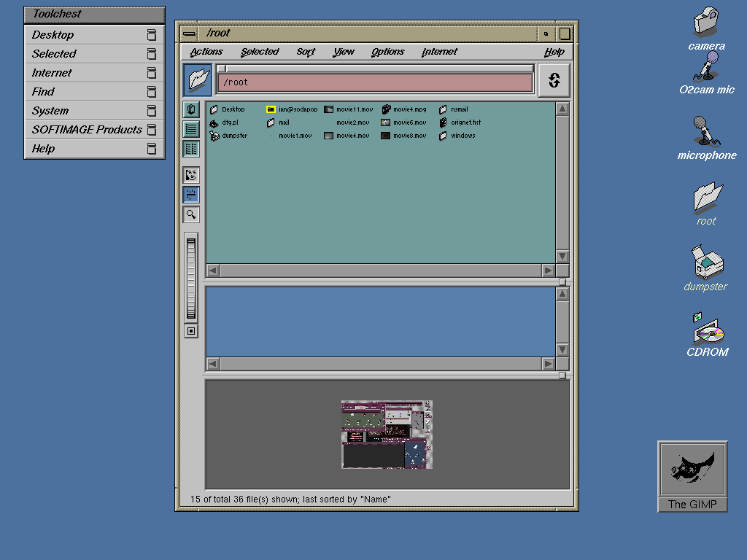
Task: Select the dumpster icon in file list
Action: [x=214, y=136]
